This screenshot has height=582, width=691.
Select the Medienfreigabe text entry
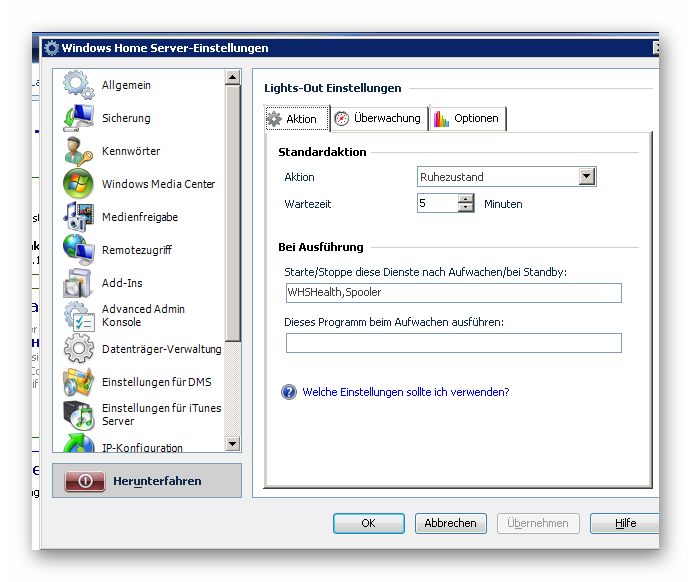tap(140, 217)
